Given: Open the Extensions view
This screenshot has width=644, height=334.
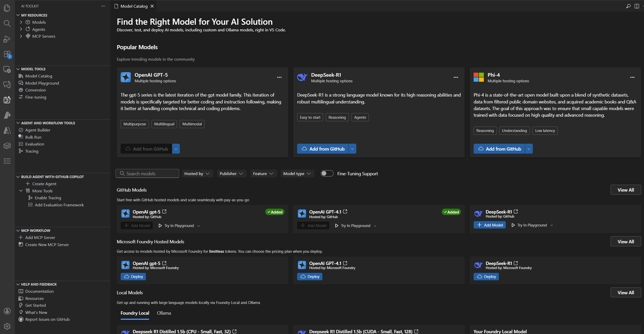Looking at the screenshot, I should (x=7, y=54).
